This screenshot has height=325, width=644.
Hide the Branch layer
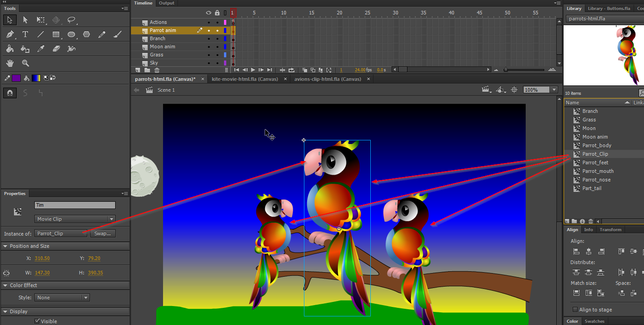(x=209, y=39)
